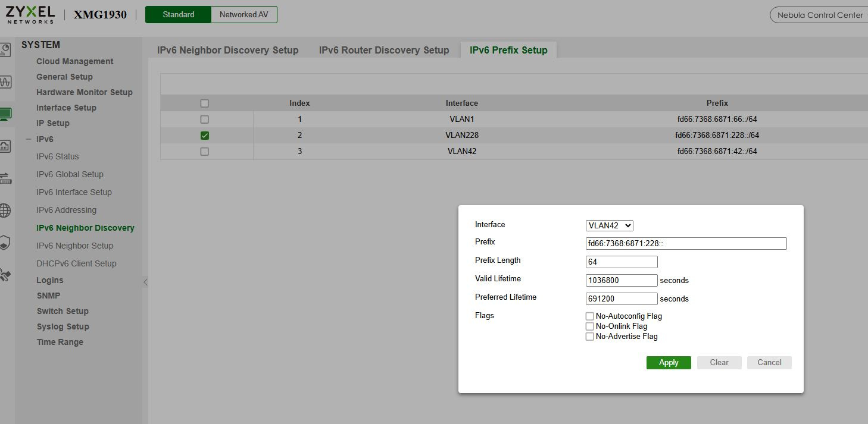
Task: Collapse the sidebar with the arrow handle
Action: click(145, 282)
